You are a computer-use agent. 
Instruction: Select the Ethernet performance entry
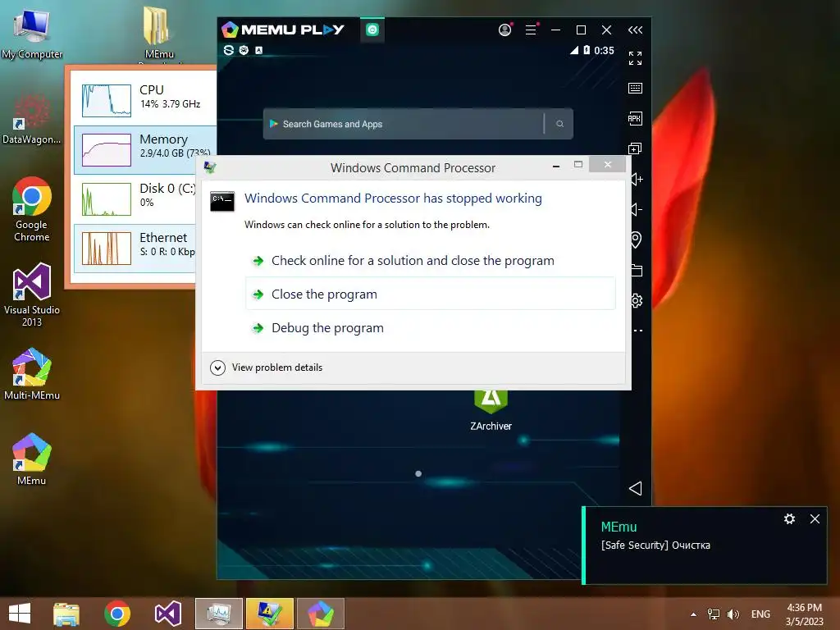(135, 248)
